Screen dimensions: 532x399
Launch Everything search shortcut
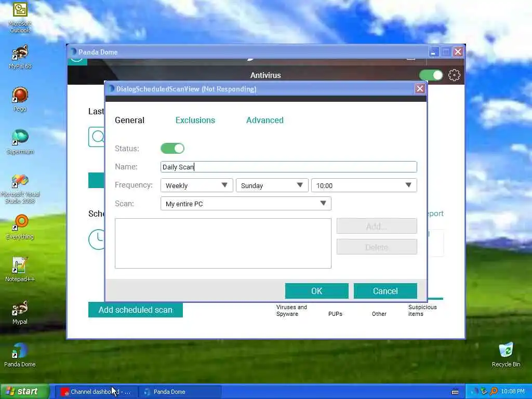click(x=20, y=227)
